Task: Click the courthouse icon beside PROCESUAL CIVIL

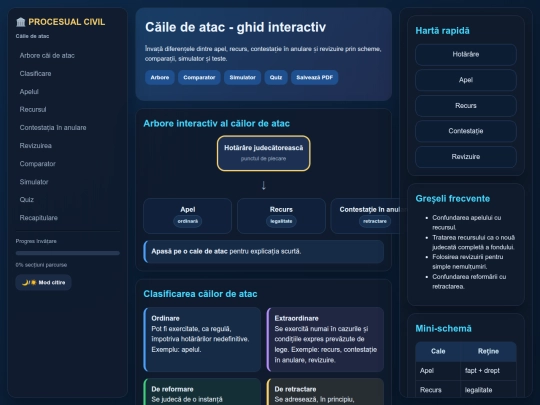Action: point(21,22)
